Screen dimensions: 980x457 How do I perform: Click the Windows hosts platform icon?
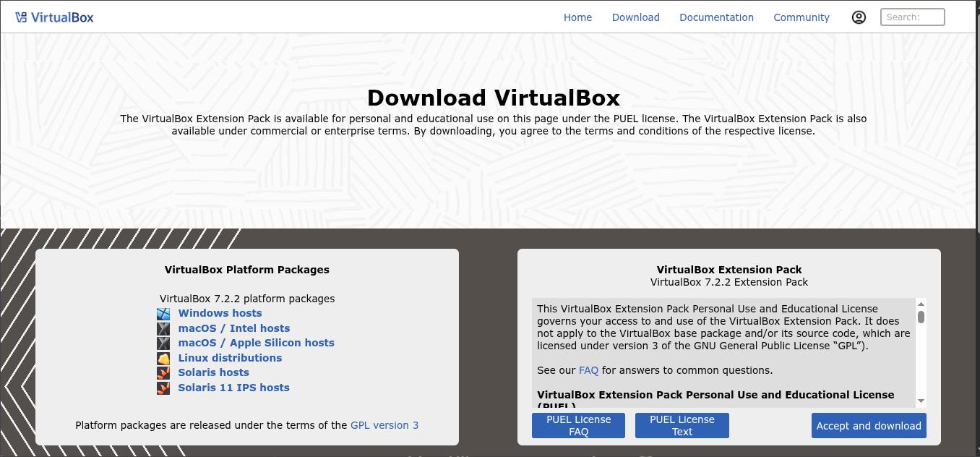[x=164, y=314]
